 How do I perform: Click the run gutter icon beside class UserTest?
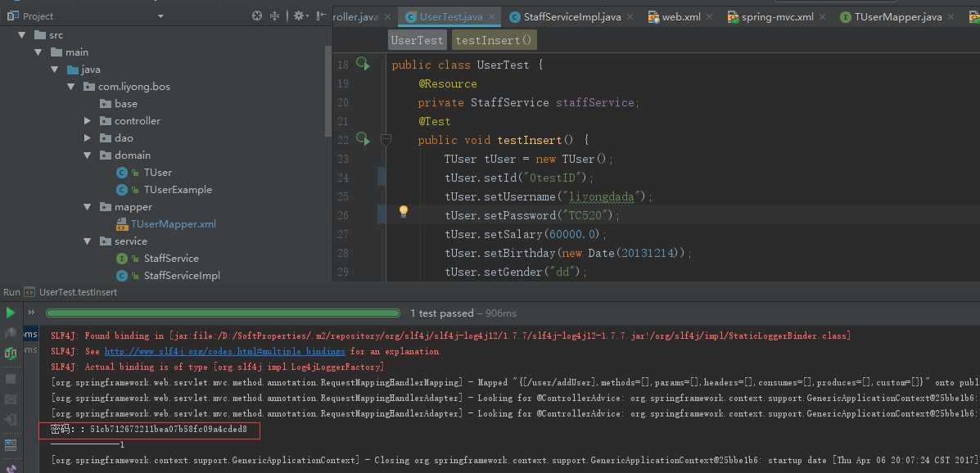363,65
